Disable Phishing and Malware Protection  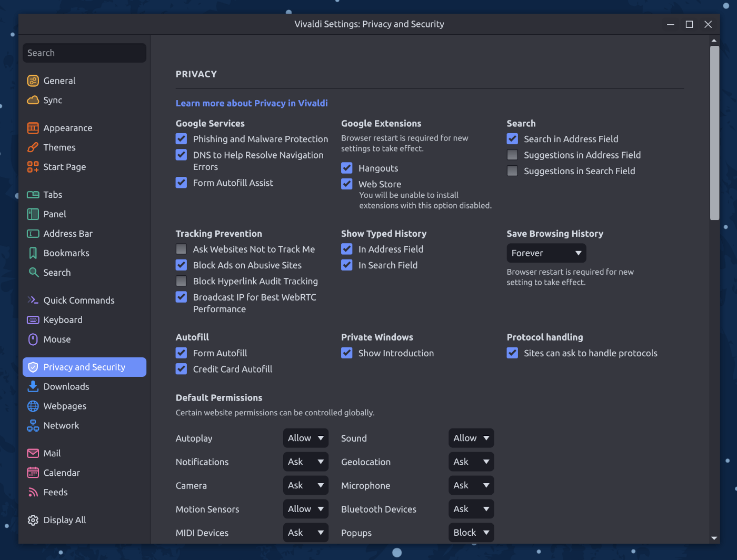click(181, 138)
